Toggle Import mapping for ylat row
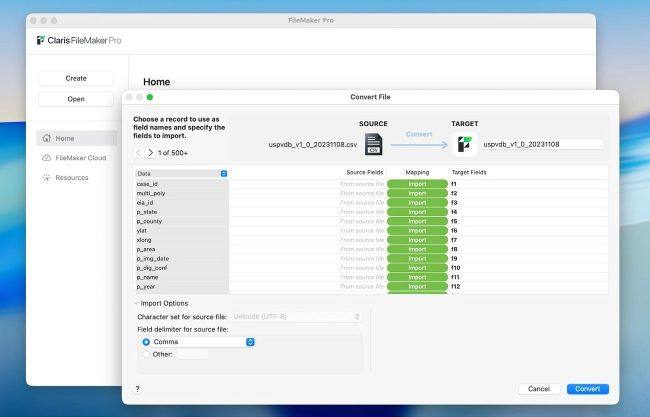The width and height of the screenshot is (650, 417). [417, 230]
